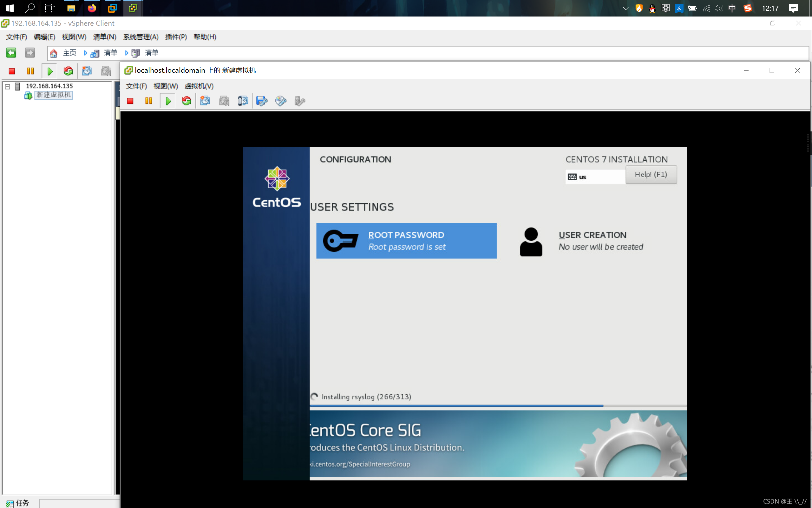This screenshot has height=508, width=812.
Task: Click the 主页 breadcrumb link
Action: coord(70,53)
